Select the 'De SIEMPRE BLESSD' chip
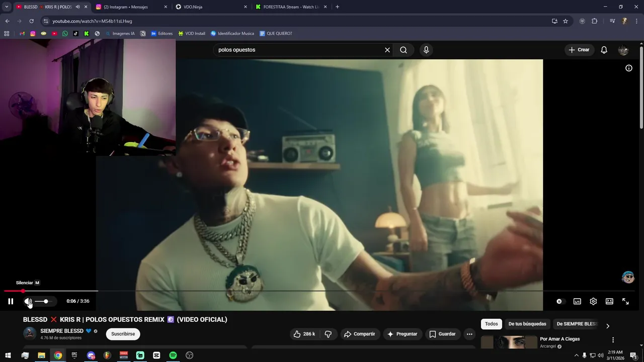The width and height of the screenshot is (644, 362). (x=577, y=324)
